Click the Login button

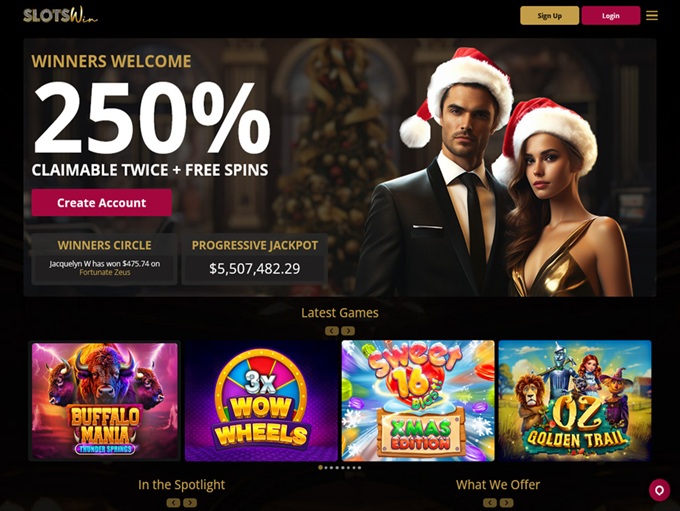pos(611,16)
